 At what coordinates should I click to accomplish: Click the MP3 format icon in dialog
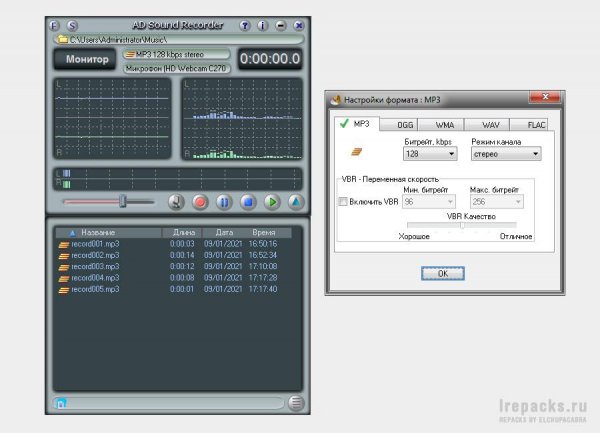pos(356,152)
